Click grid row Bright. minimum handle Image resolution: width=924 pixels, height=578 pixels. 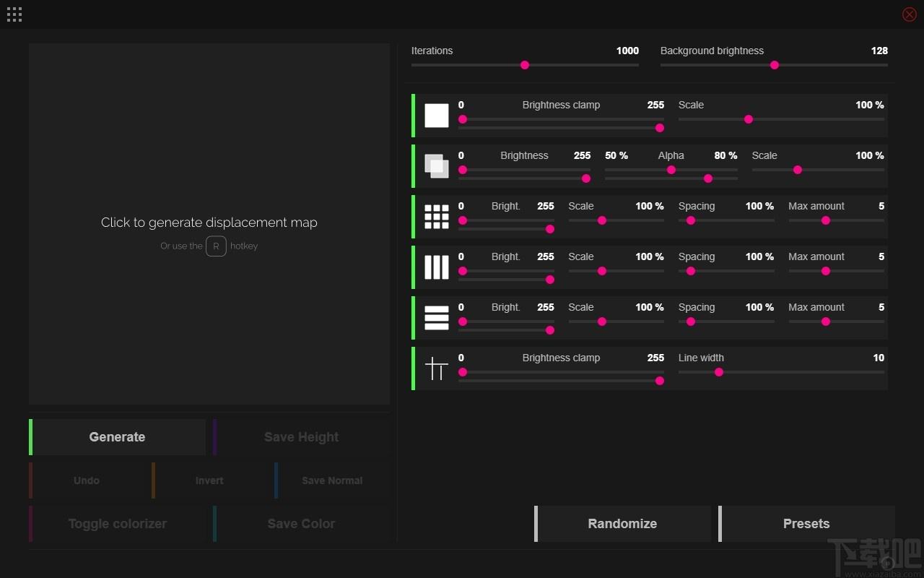coord(463,220)
